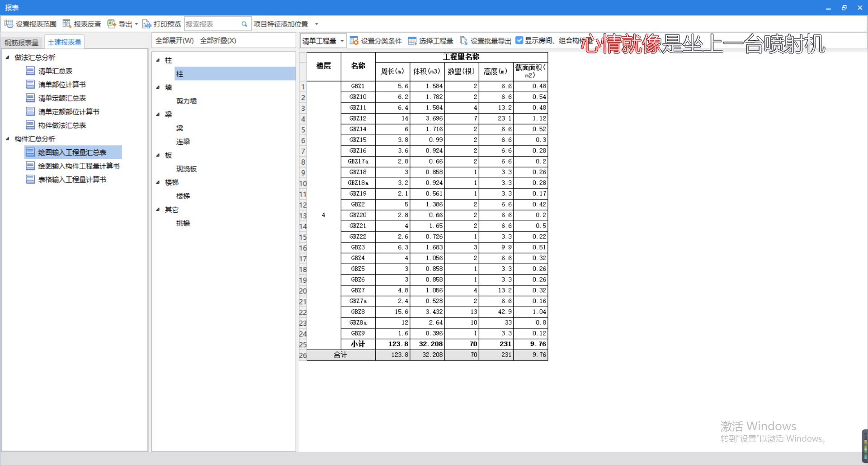Click row number 13 header
Viewport: 868px width, 466px height.
pyautogui.click(x=303, y=215)
